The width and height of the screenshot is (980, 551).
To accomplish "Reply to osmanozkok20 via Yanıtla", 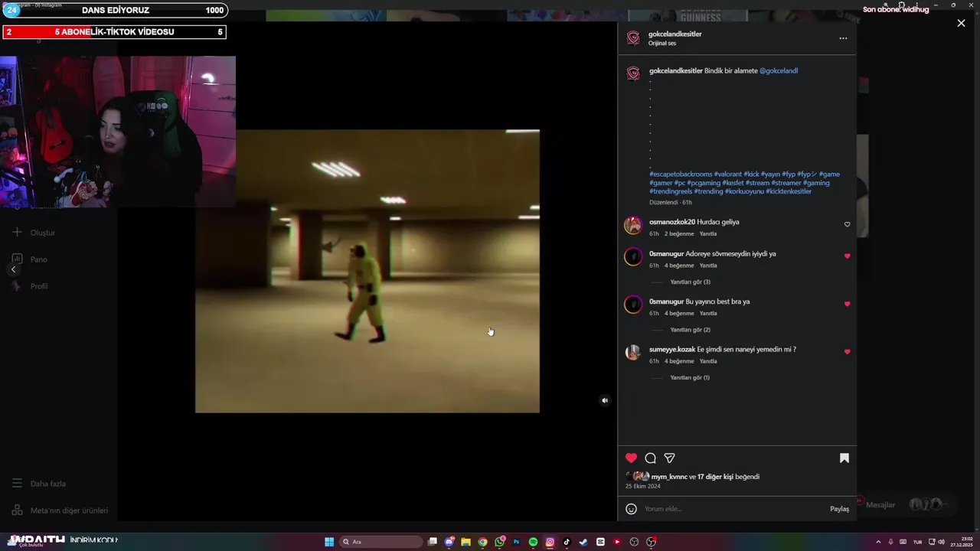I will pos(708,233).
